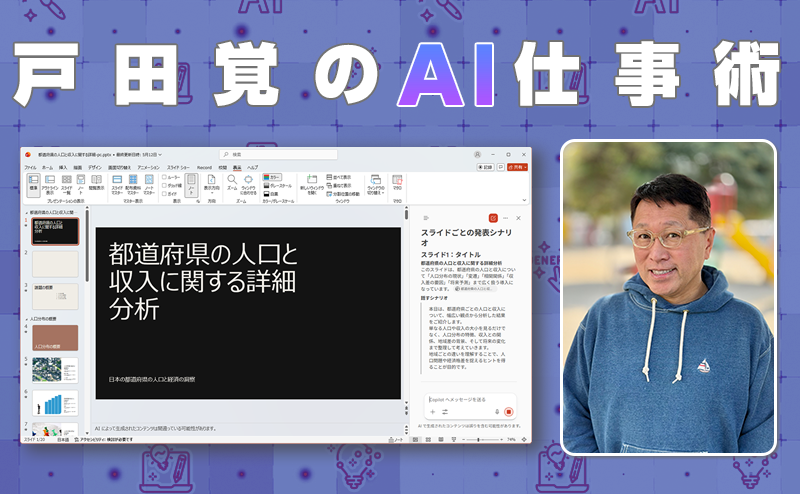Open the Home (ホーム) tab
This screenshot has height=494, width=800.
47,167
